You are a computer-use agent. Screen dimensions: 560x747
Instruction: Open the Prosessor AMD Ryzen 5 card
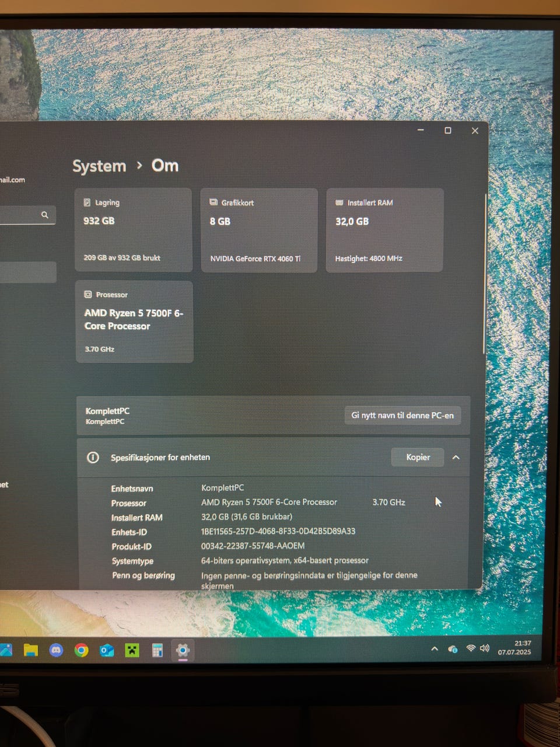pos(134,322)
